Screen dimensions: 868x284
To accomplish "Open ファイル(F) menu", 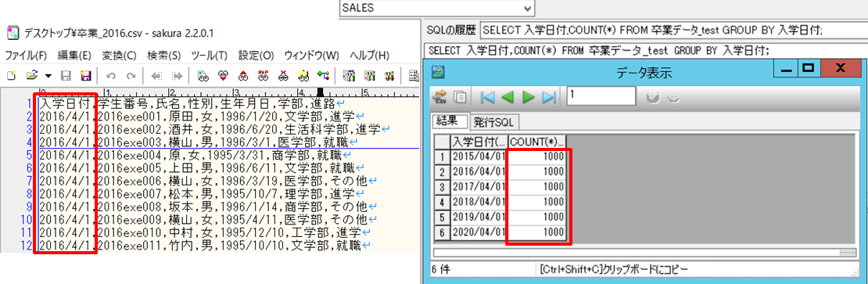I will click(x=26, y=56).
